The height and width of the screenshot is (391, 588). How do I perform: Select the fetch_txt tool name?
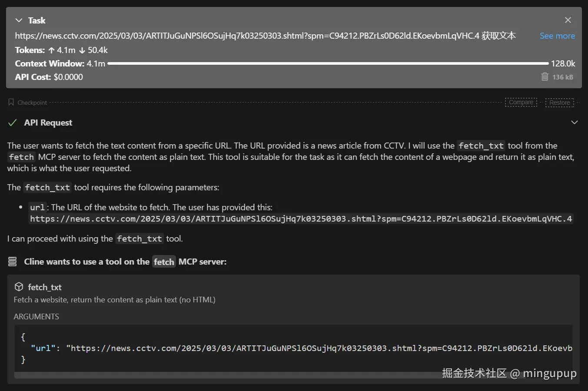coord(45,287)
